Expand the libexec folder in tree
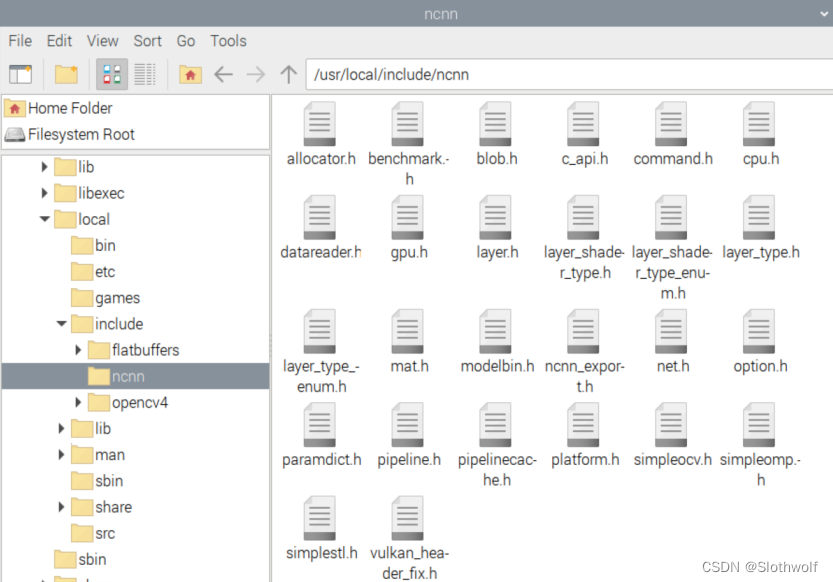The image size is (833, 582). pyautogui.click(x=45, y=193)
